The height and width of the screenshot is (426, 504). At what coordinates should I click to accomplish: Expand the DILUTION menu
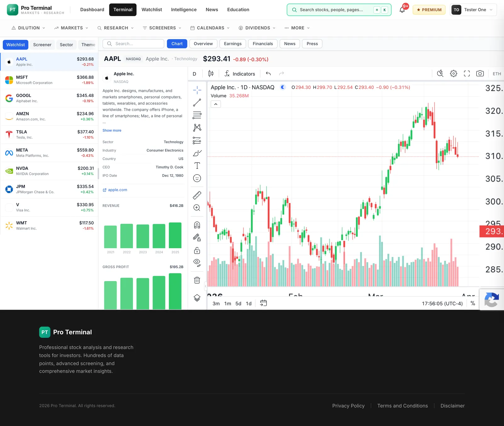click(28, 28)
